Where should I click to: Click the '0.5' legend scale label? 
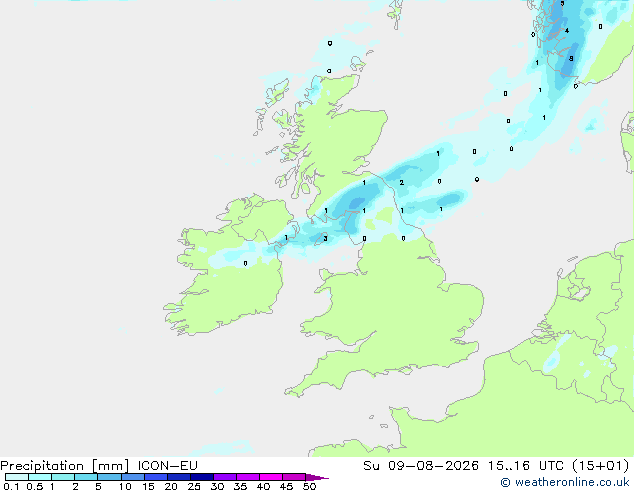(35, 486)
